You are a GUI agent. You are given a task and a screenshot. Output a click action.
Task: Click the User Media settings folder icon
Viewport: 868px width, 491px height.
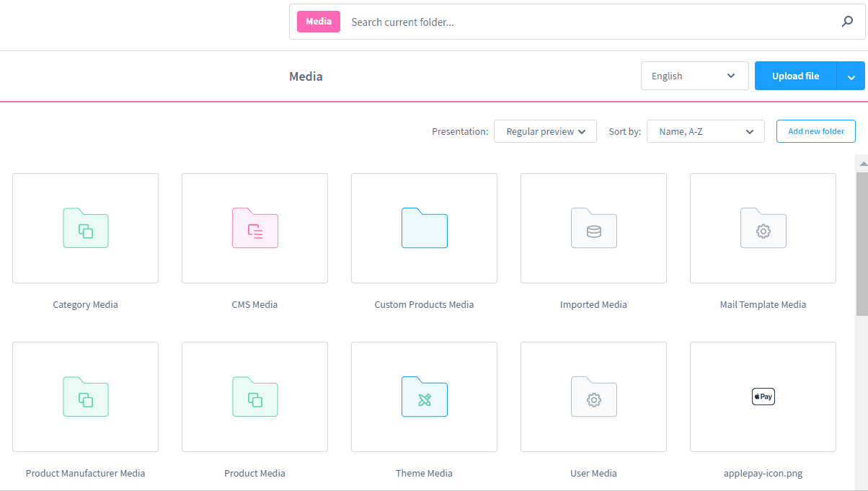[x=593, y=397]
